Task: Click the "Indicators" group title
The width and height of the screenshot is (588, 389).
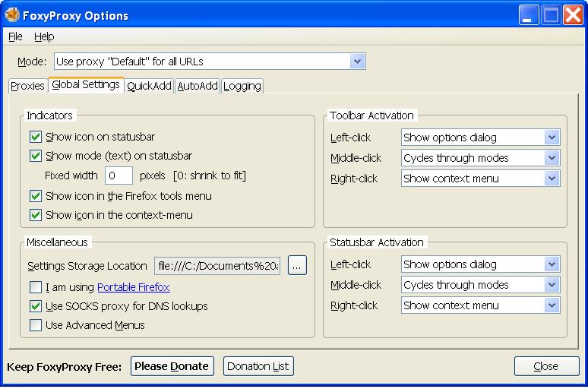Action: 50,115
